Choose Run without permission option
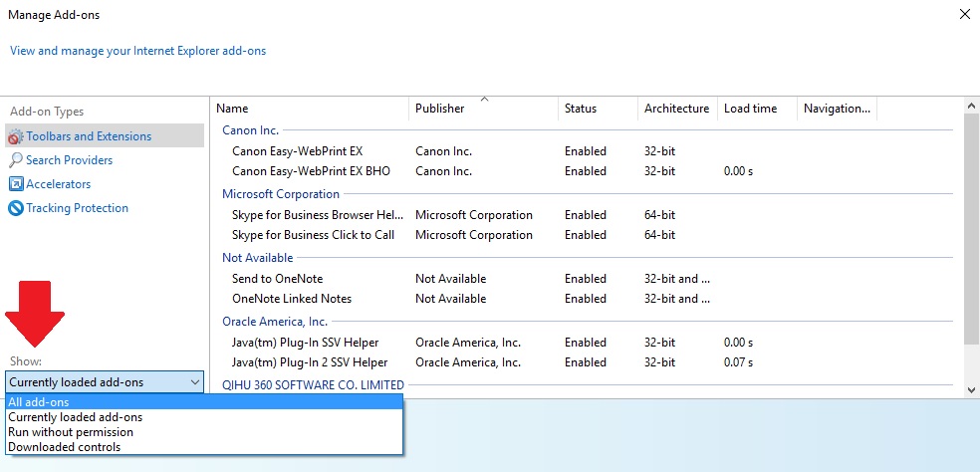This screenshot has width=980, height=472. [x=204, y=432]
